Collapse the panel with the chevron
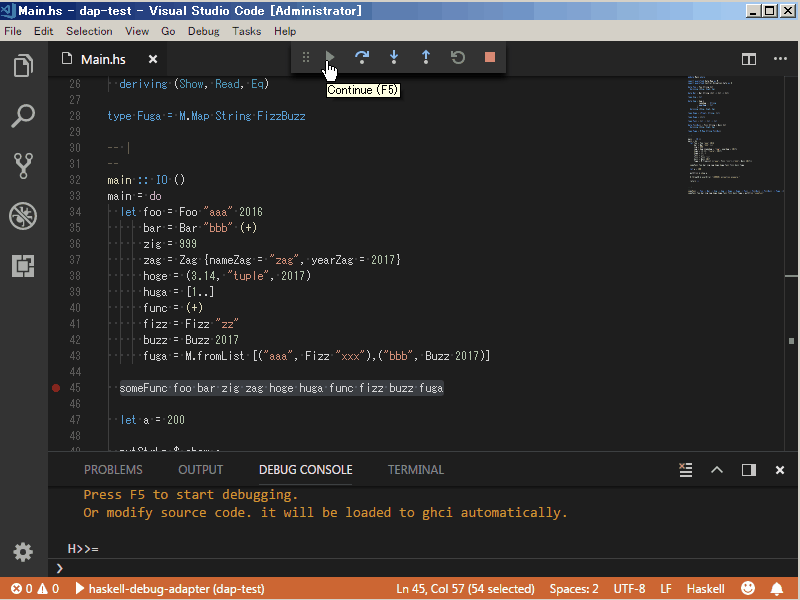The width and height of the screenshot is (800, 600). (x=717, y=469)
